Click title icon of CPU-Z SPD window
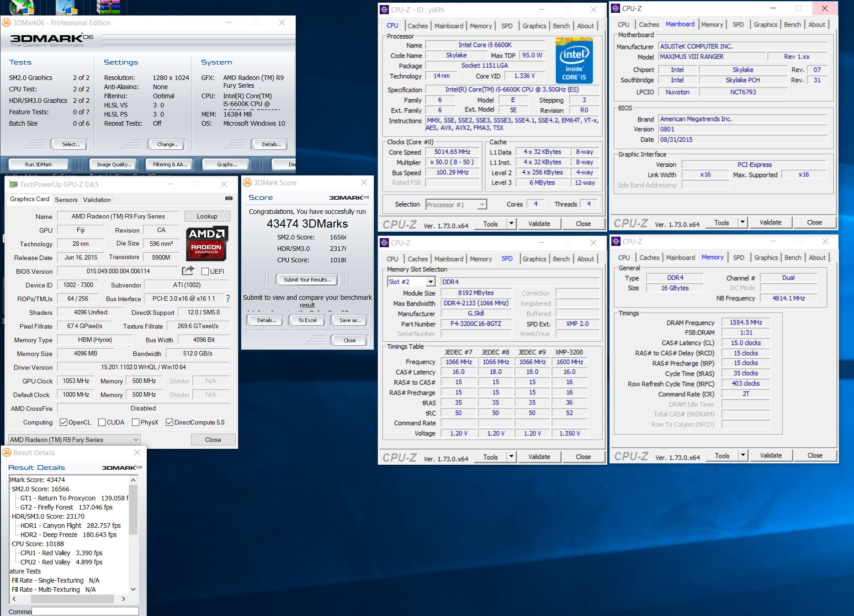The width and height of the screenshot is (854, 616). [x=385, y=243]
